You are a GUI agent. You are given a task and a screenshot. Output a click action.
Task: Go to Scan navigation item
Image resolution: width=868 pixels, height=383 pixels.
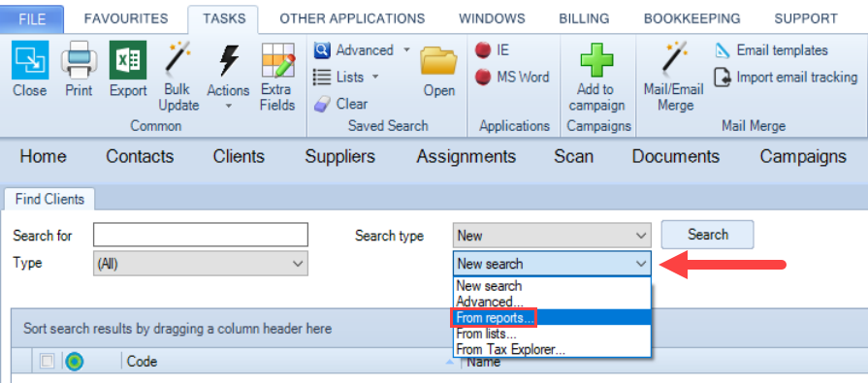[573, 157]
